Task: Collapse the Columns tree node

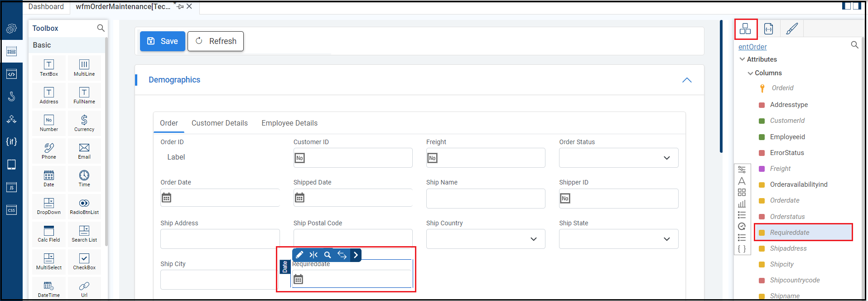Action: tap(750, 73)
